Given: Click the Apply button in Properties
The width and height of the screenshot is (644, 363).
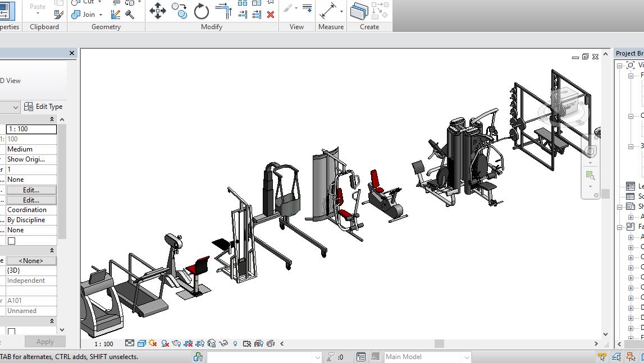Looking at the screenshot, I should (45, 342).
